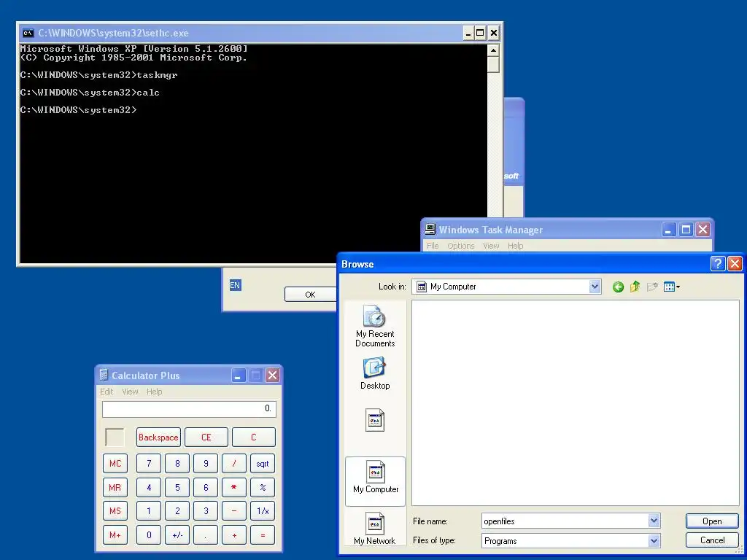Click the command prompt title bar icon
Viewport: 747px width, 560px height.
coord(28,33)
